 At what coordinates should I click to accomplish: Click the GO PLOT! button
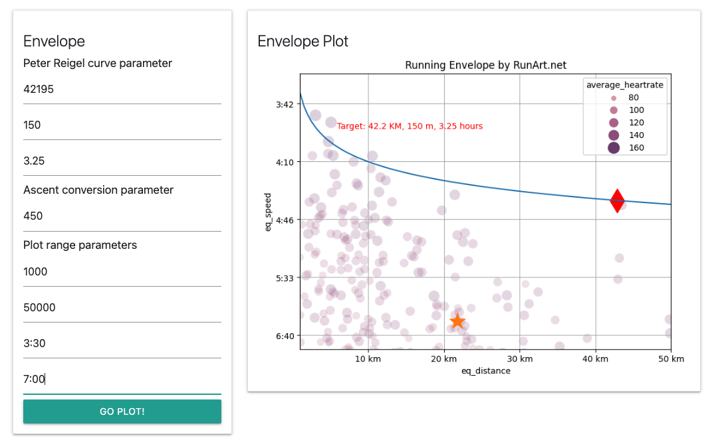pyautogui.click(x=122, y=411)
